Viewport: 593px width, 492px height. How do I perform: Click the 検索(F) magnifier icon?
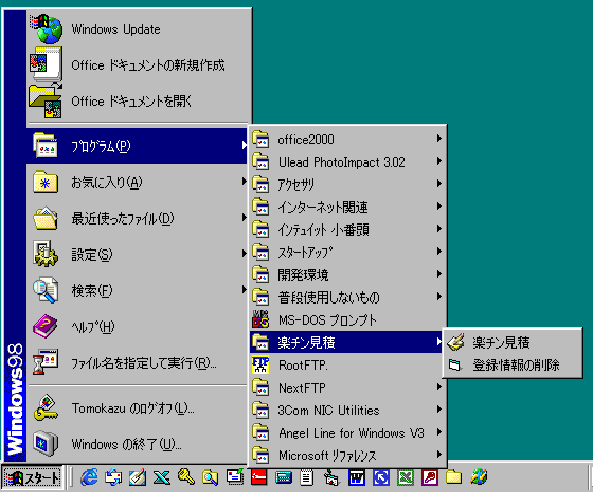click(45, 290)
